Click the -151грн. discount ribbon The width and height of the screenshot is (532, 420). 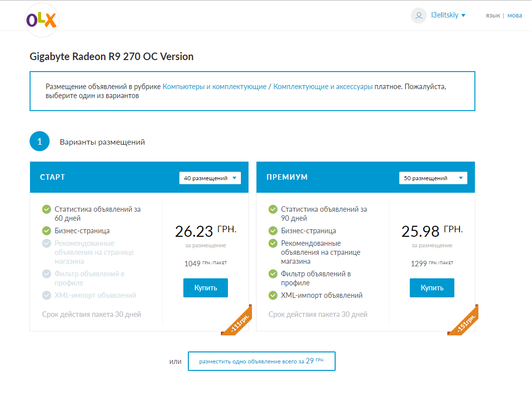(x=466, y=323)
